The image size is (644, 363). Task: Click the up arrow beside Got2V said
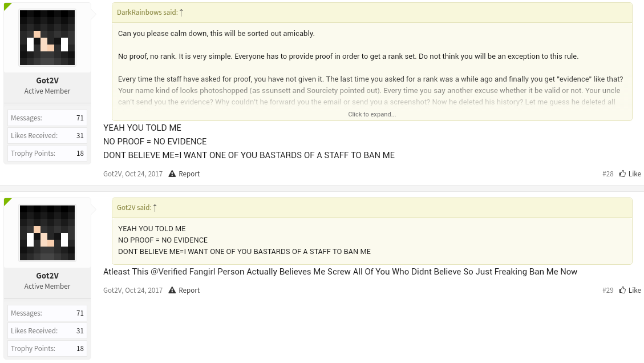click(155, 208)
